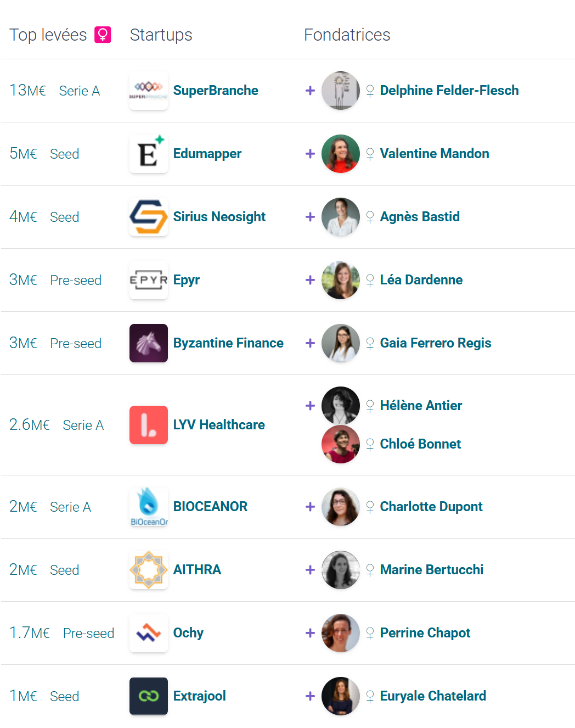Select the Ochy logo icon
Image resolution: width=575 pixels, height=728 pixels.
(149, 633)
